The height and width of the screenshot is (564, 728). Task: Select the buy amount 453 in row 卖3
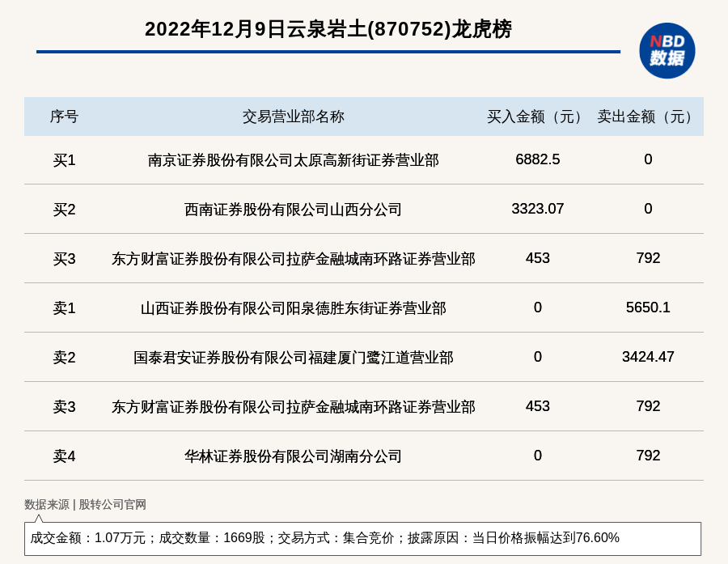tap(538, 406)
